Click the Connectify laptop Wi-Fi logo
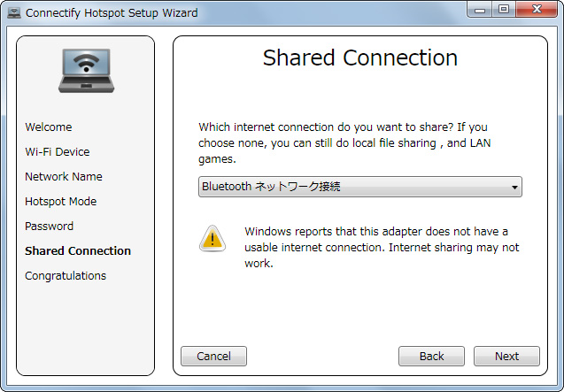 pyautogui.click(x=86, y=70)
